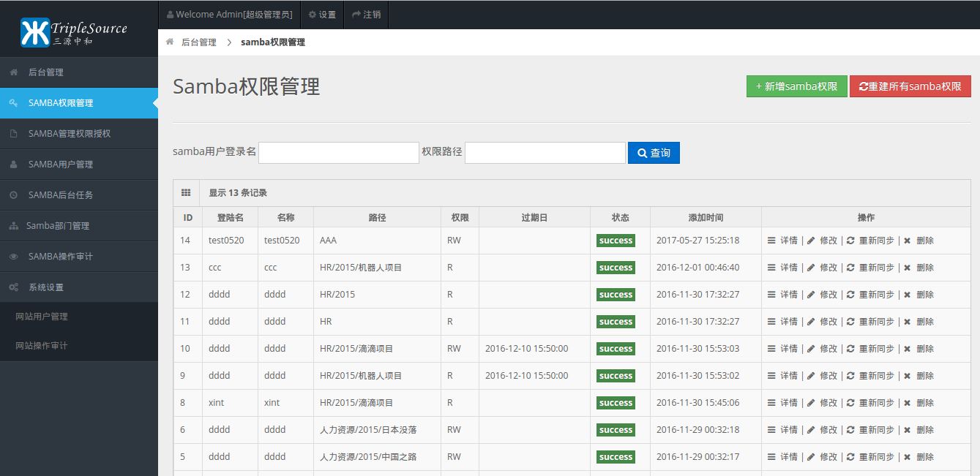Click the 新增samba权限 green button

click(796, 86)
